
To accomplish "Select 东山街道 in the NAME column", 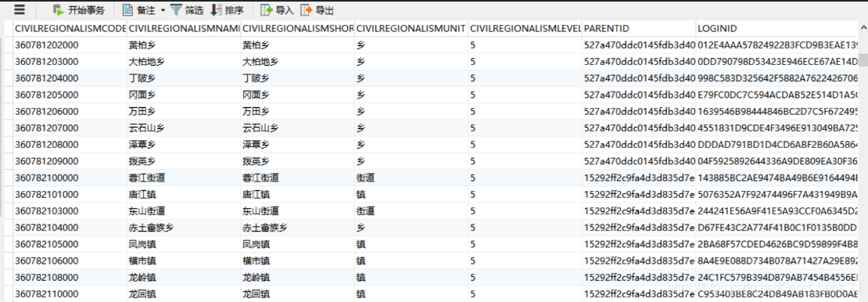I will click(184, 211).
